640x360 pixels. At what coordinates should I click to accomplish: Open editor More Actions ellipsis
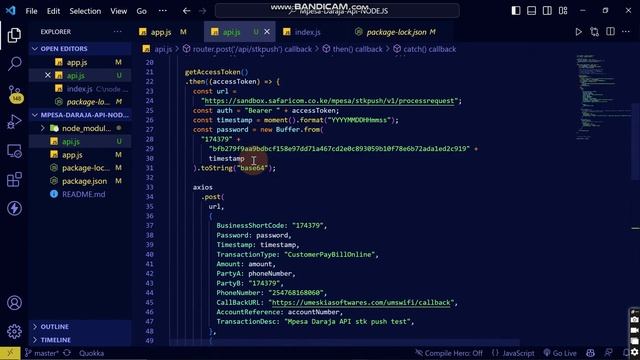point(626,32)
